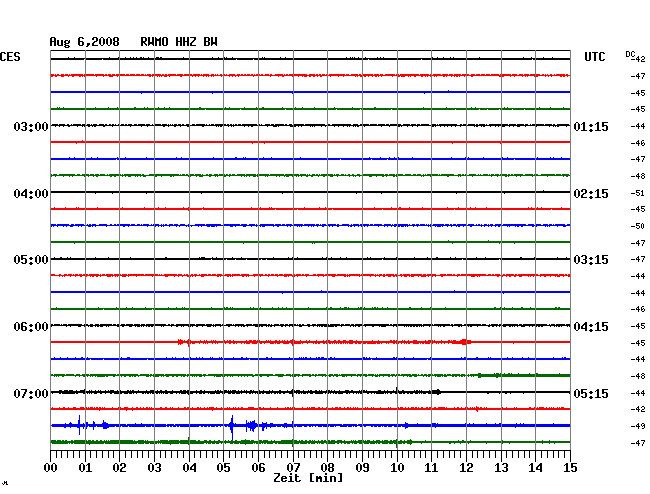Select the 05:00 local time label
650x494 pixels.
pyautogui.click(x=31, y=260)
